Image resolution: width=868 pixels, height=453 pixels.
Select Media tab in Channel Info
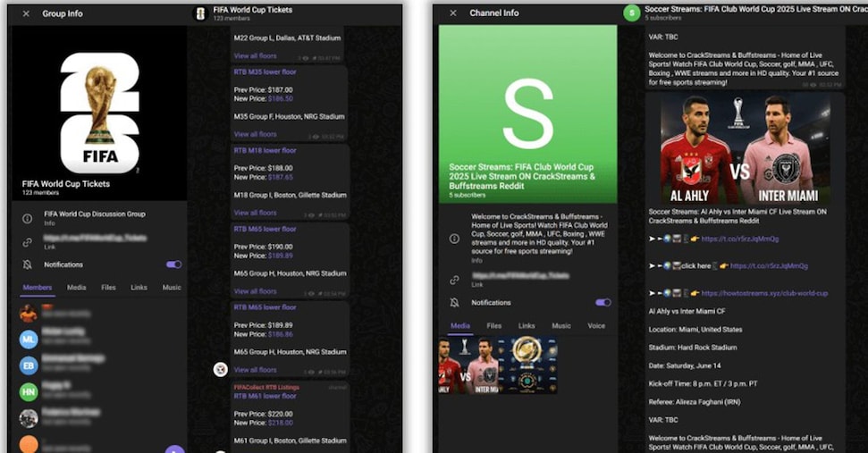coord(460,326)
